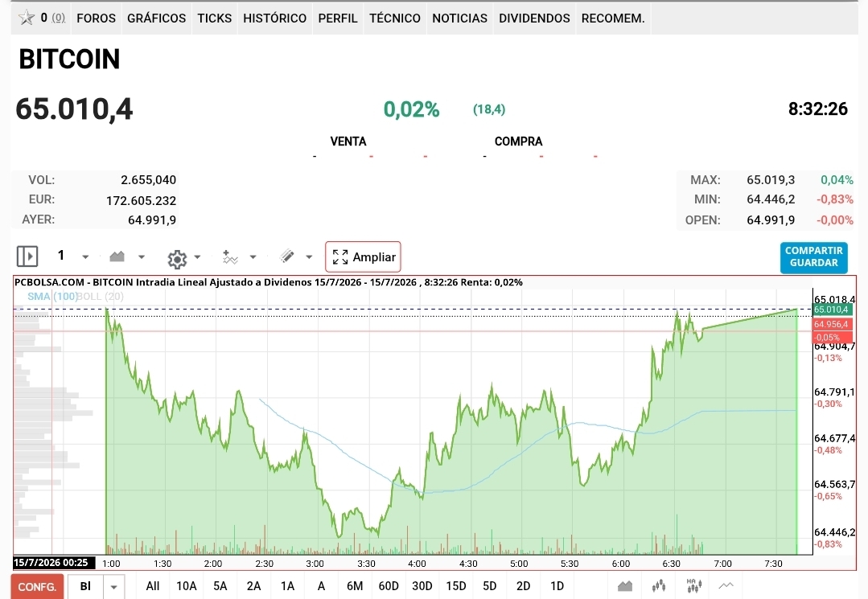The height and width of the screenshot is (599, 868).
Task: Switch to line chart icon at bottom
Action: (x=726, y=585)
